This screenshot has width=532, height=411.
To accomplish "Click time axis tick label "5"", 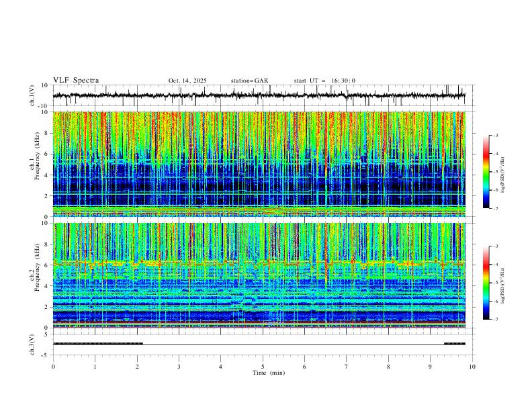I will 263,367.
